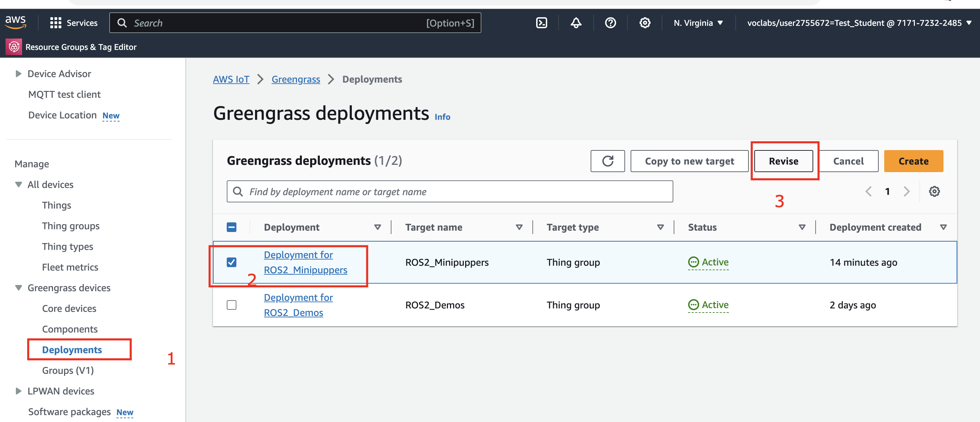Open the MQTT test client page
This screenshot has width=980, height=422.
(x=64, y=94)
